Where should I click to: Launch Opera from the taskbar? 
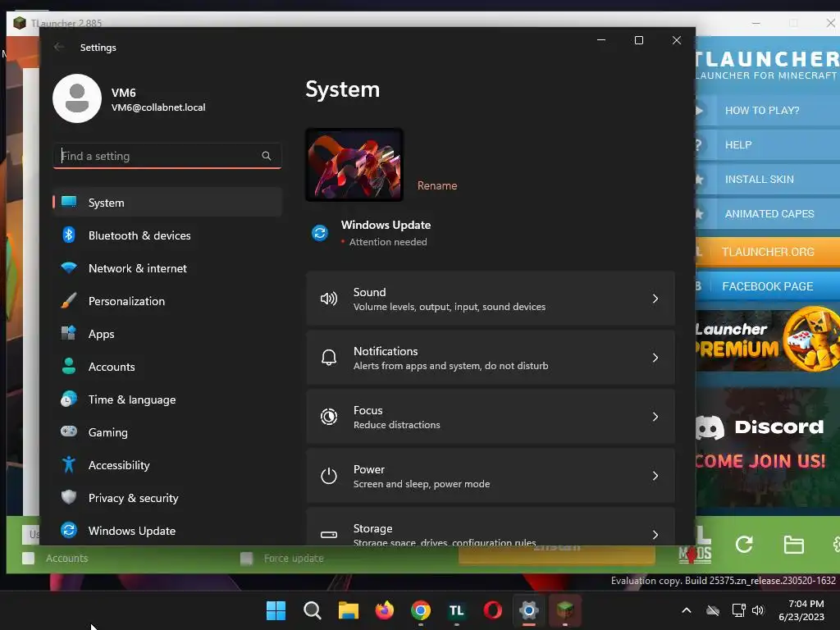(493, 610)
